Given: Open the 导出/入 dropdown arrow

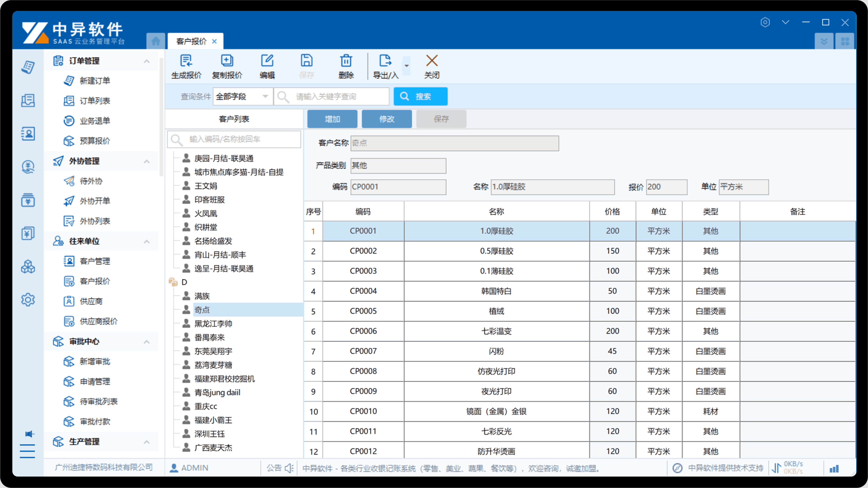Looking at the screenshot, I should pyautogui.click(x=407, y=66).
